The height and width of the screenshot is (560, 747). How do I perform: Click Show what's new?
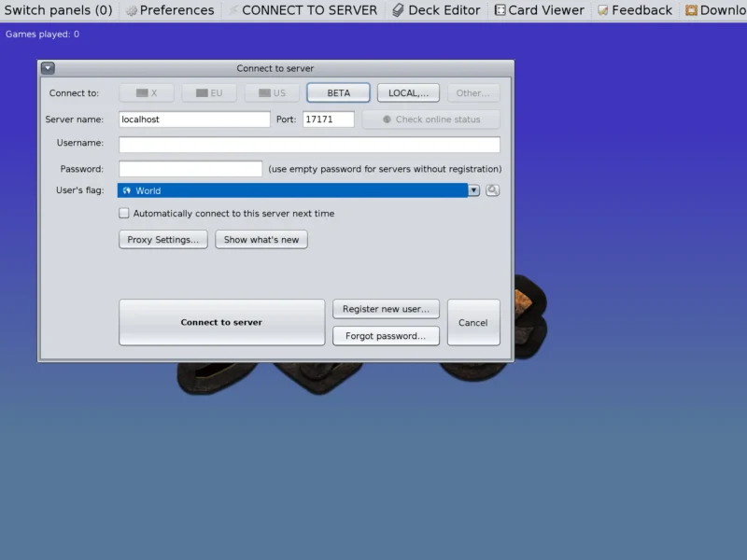261,240
